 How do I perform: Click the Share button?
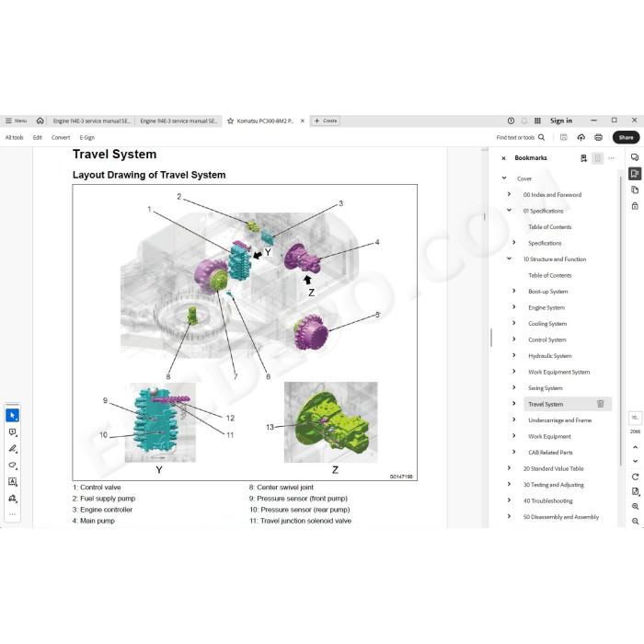coord(626,138)
